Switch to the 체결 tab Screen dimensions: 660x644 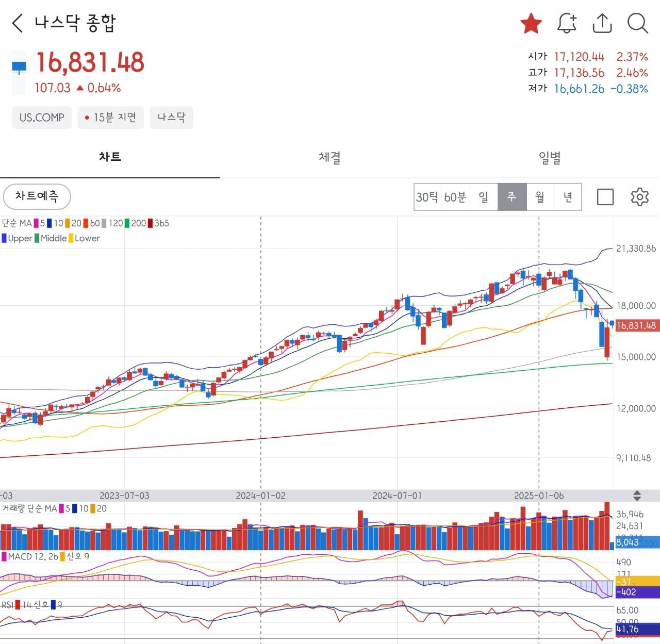pos(329,157)
